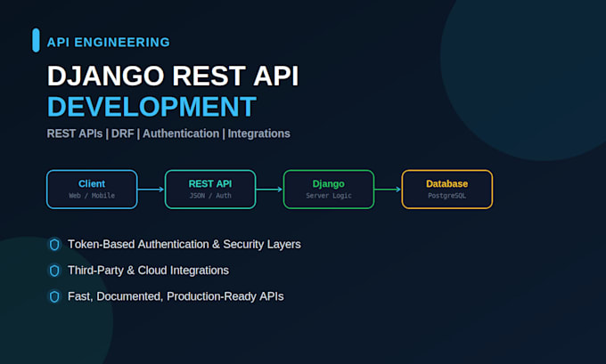Select the Database PostgreSQL box
Viewport: 606px width, 364px height.
click(447, 190)
